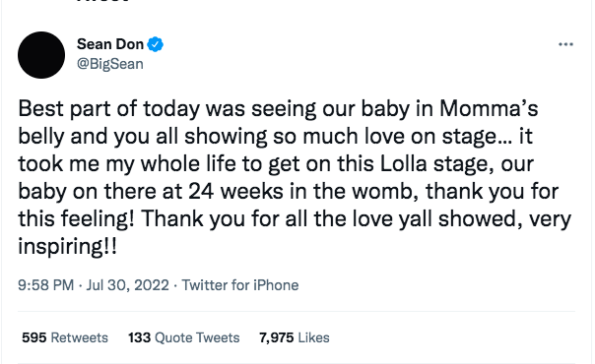Image resolution: width=595 pixels, height=364 pixels.
Task: Click the word "Momma's" in the tweet
Action: click(489, 109)
